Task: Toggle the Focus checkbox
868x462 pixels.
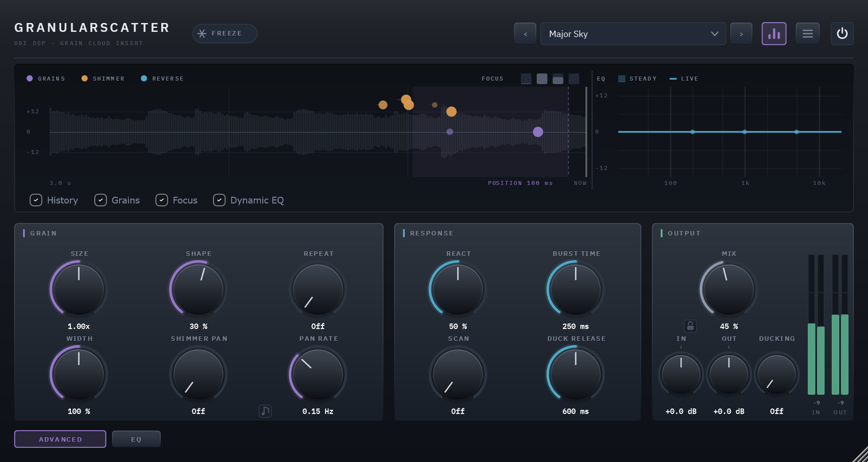Action: pos(162,200)
